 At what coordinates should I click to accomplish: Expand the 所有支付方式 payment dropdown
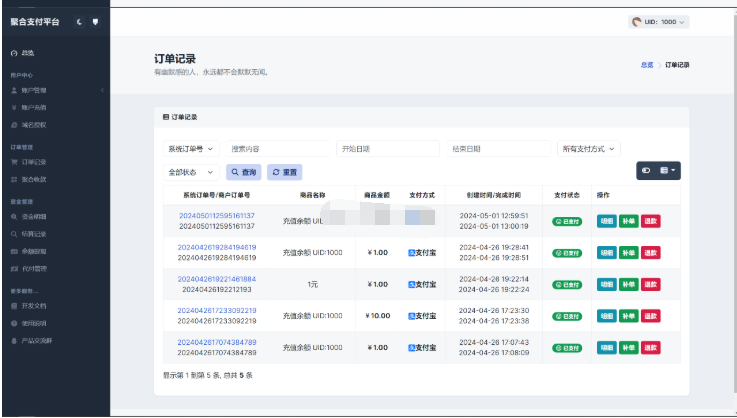(x=588, y=149)
